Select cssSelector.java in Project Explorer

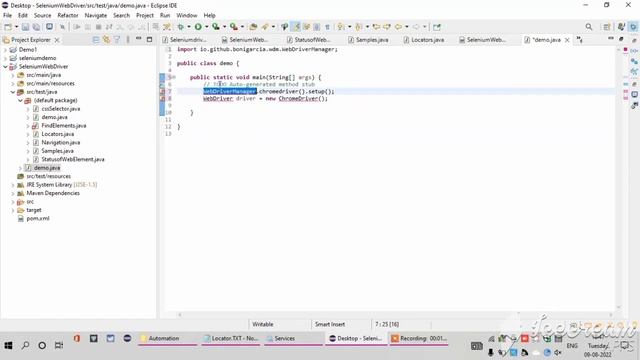60,109
